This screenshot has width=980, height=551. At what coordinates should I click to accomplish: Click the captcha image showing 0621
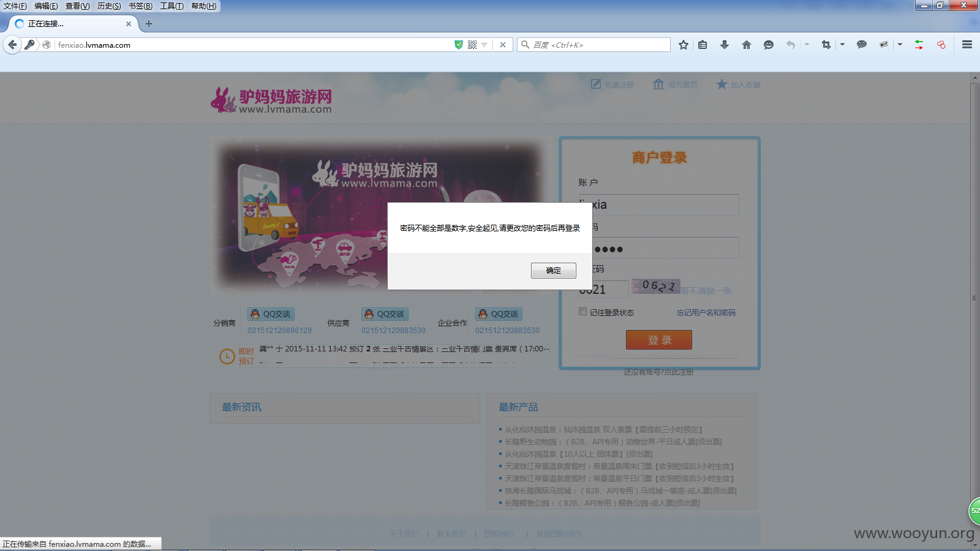coord(656,286)
